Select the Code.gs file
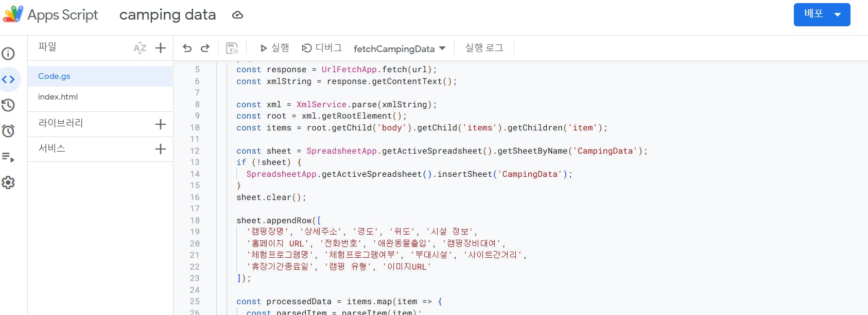This screenshot has width=868, height=315. [100, 76]
